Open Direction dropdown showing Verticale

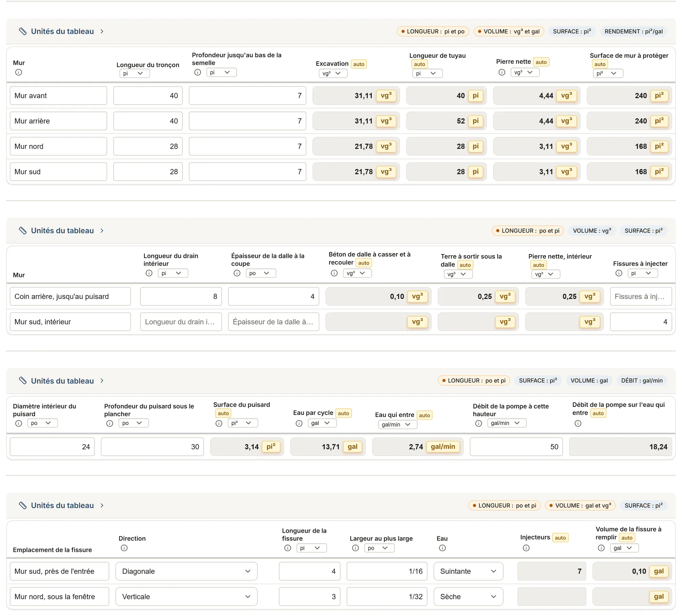186,597
